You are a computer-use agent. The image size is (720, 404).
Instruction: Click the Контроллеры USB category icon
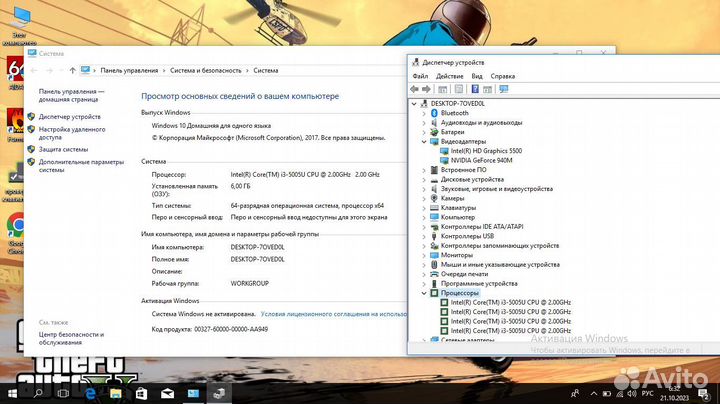coord(434,236)
